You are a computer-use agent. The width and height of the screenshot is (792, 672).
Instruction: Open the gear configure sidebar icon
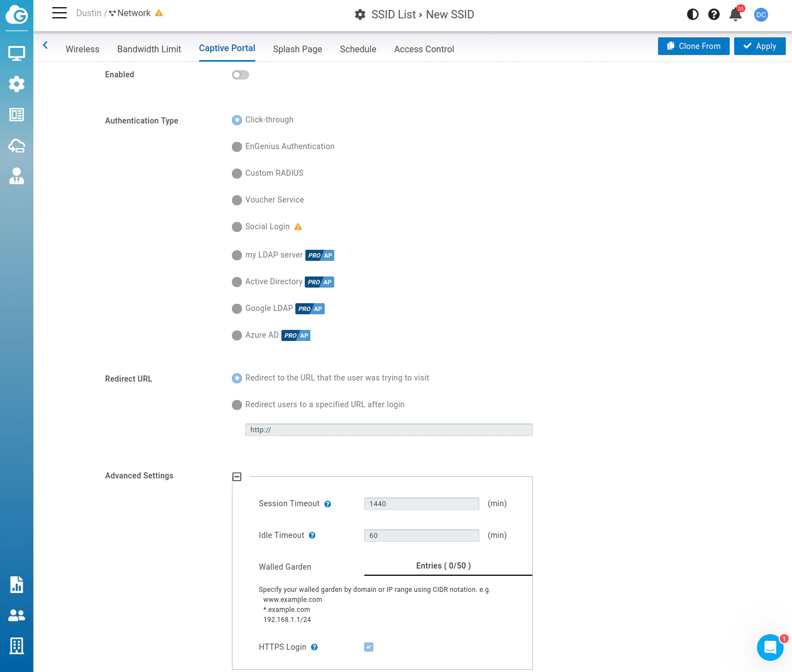click(x=17, y=84)
